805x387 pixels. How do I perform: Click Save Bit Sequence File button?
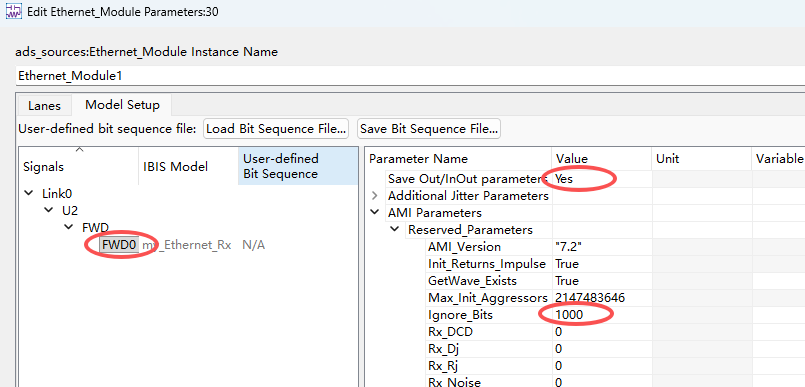pyautogui.click(x=429, y=129)
